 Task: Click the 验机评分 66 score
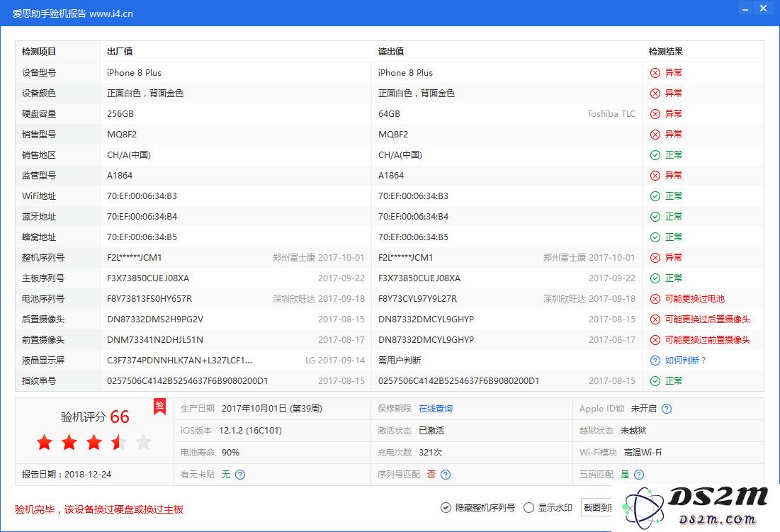click(x=95, y=417)
